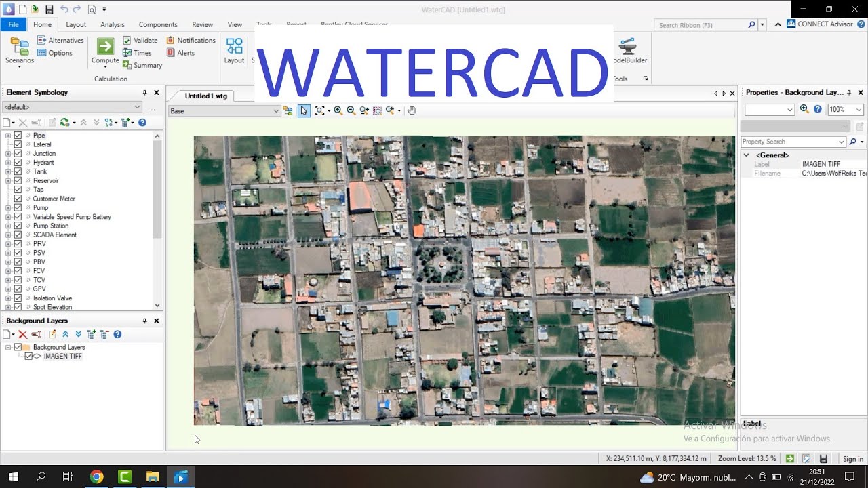
Task: Move background layer up with double chevron
Action: click(x=66, y=334)
